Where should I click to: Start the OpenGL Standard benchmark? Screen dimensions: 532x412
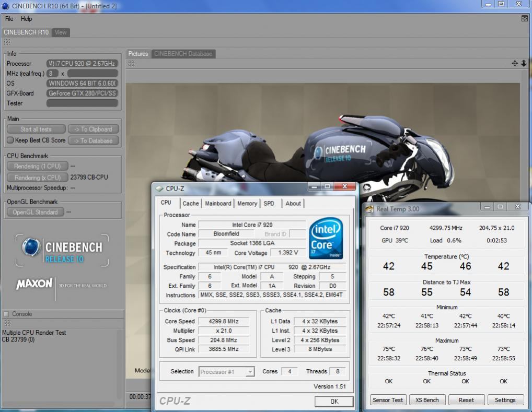(36, 213)
